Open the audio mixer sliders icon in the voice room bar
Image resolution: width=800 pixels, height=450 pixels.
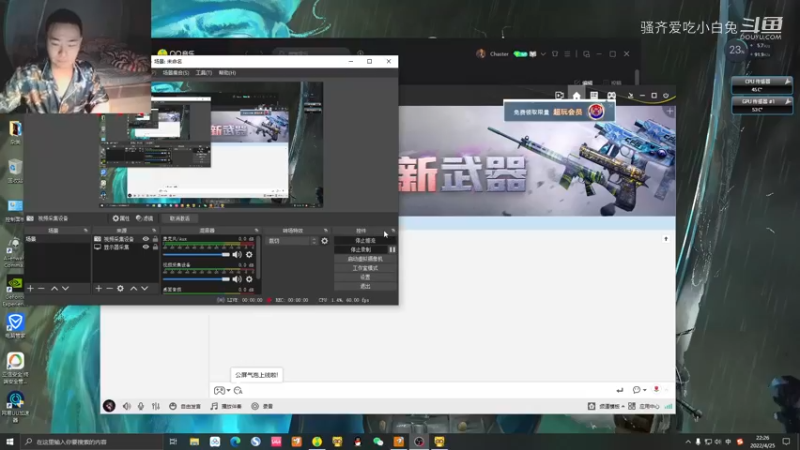coord(156,406)
